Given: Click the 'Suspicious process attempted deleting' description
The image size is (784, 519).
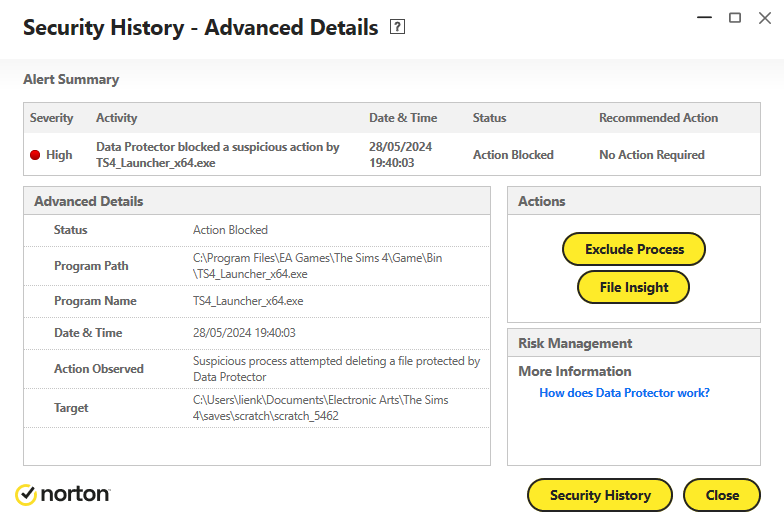Looking at the screenshot, I should (336, 369).
